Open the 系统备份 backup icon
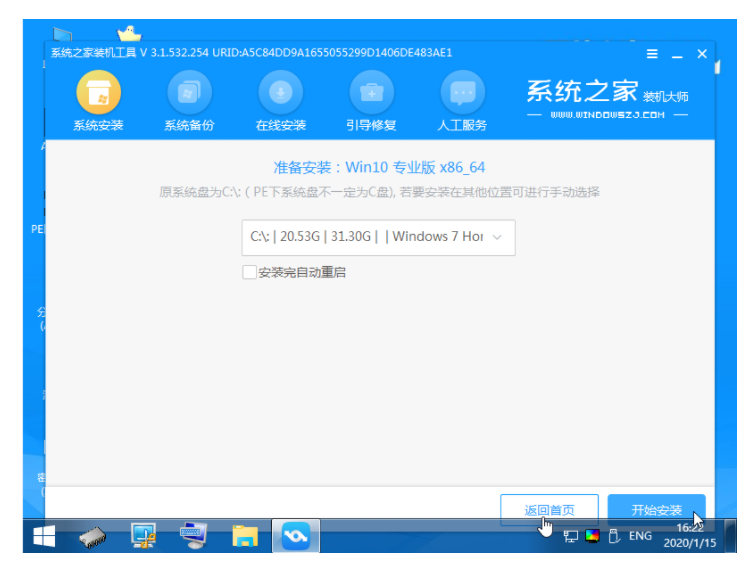Viewport: 744px width, 567px height. (x=189, y=93)
